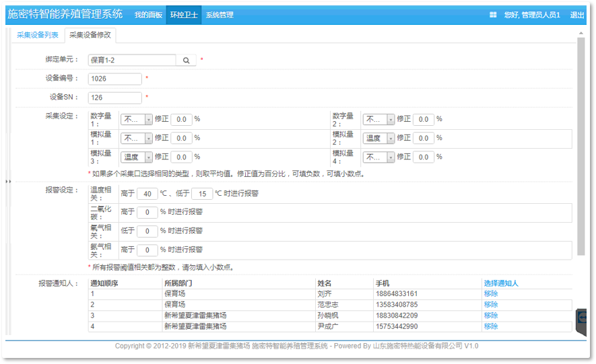596x364 pixels.
Task: Click the 退出 logout link
Action: tap(577, 15)
